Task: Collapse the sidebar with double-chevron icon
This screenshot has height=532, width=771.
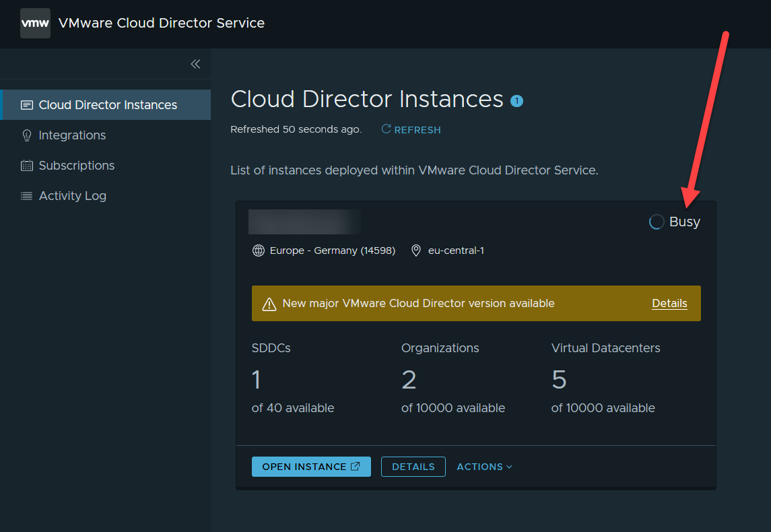Action: click(195, 64)
